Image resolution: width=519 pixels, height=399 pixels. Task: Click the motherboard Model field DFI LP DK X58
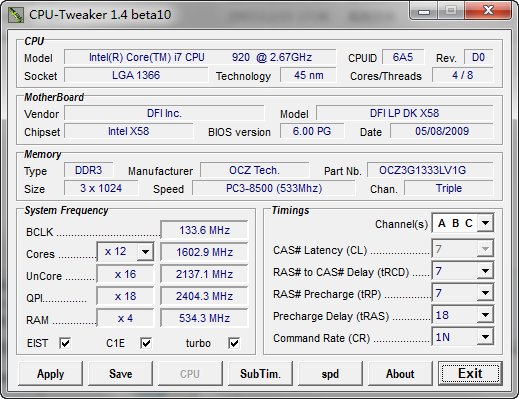405,113
